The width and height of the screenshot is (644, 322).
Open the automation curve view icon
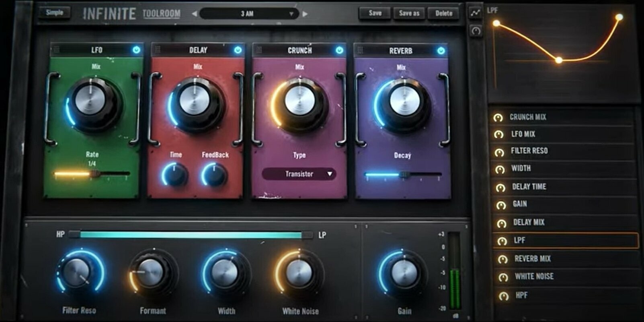(x=476, y=13)
